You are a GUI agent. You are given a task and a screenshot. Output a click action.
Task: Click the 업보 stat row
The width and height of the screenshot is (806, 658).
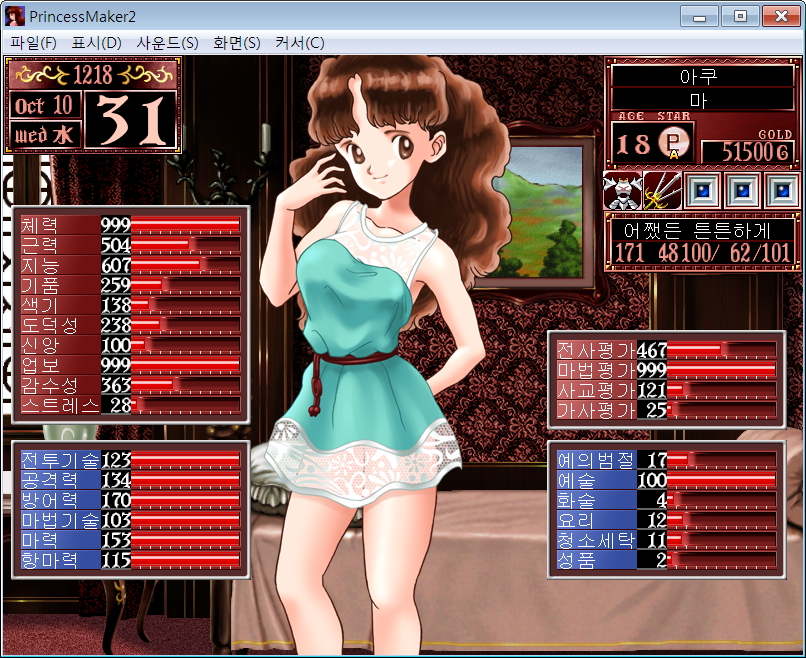[131, 365]
